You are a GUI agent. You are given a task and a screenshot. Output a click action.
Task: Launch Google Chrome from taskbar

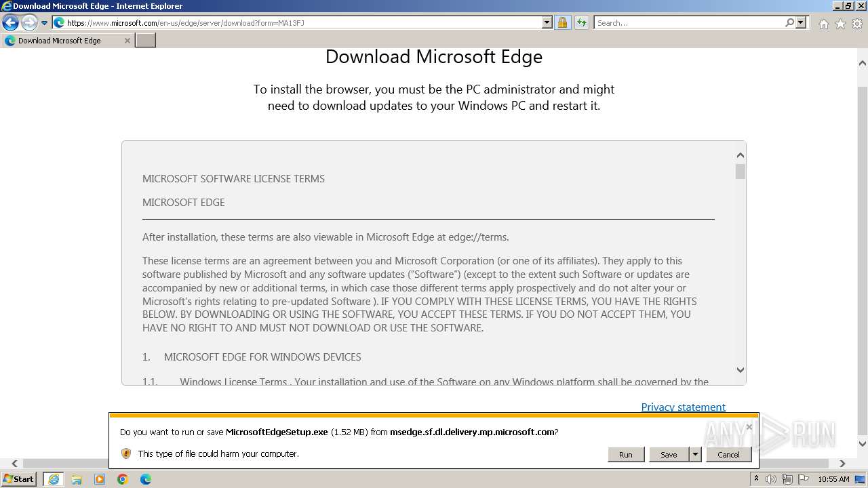tap(123, 479)
